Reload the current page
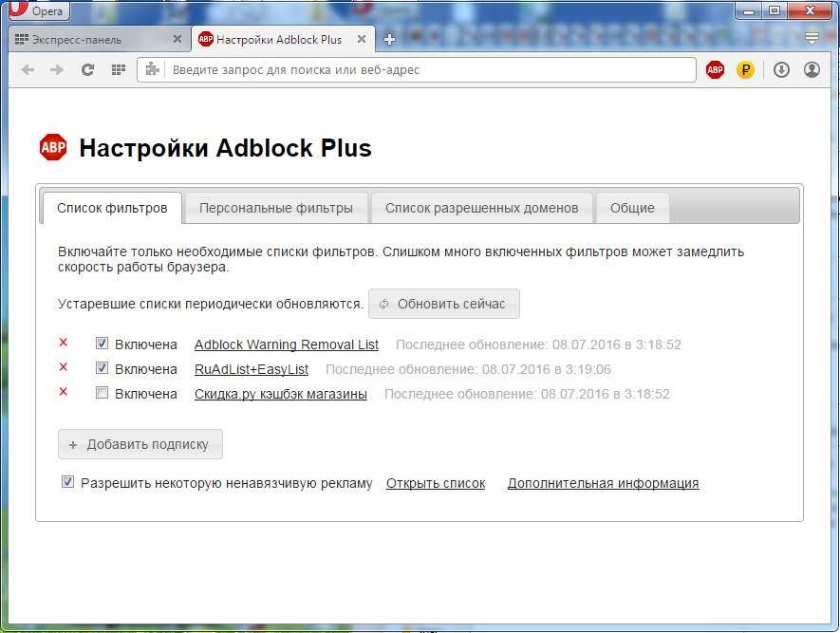Viewport: 840px width, 633px height. point(87,69)
